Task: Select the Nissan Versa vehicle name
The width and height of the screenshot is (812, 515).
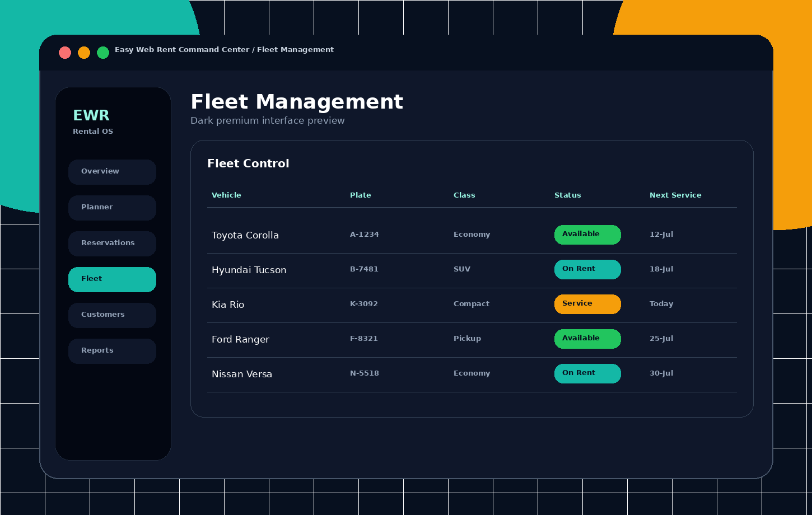Action: click(242, 374)
